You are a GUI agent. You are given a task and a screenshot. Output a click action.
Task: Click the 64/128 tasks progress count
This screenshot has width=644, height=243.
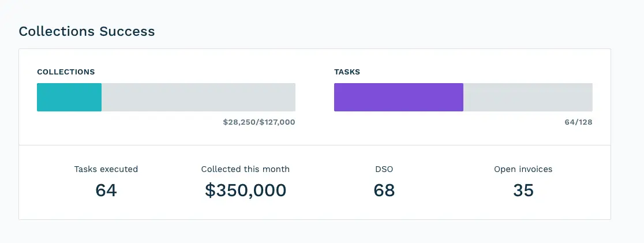click(x=578, y=122)
